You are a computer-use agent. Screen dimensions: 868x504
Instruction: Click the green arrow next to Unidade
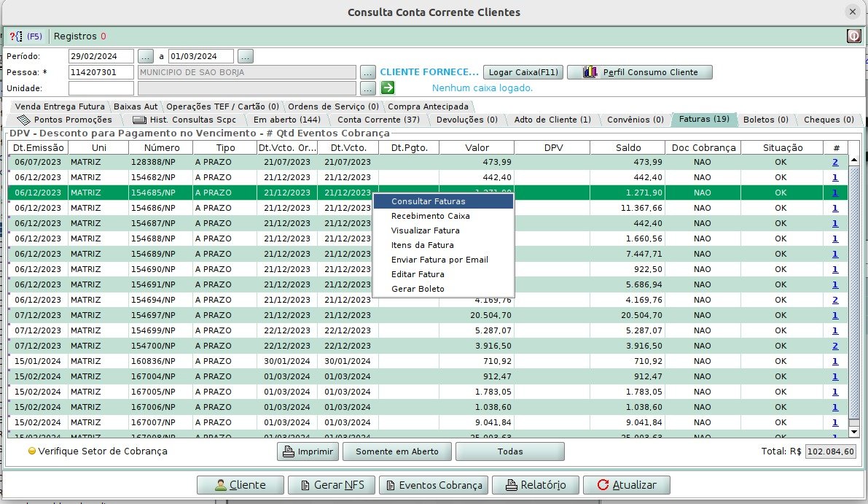click(x=388, y=88)
